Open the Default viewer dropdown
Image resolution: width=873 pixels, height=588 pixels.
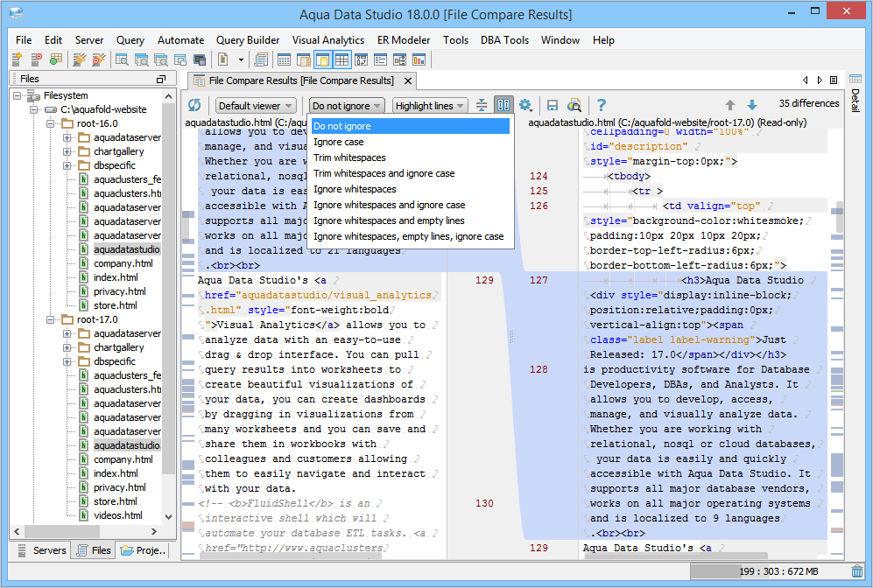point(256,106)
